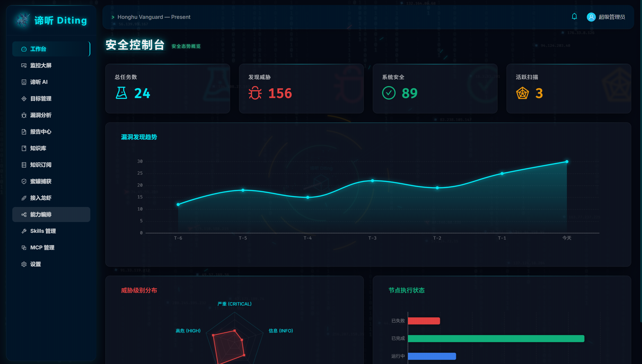Click the notification bell icon
Viewport: 642px width, 364px height.
574,17
